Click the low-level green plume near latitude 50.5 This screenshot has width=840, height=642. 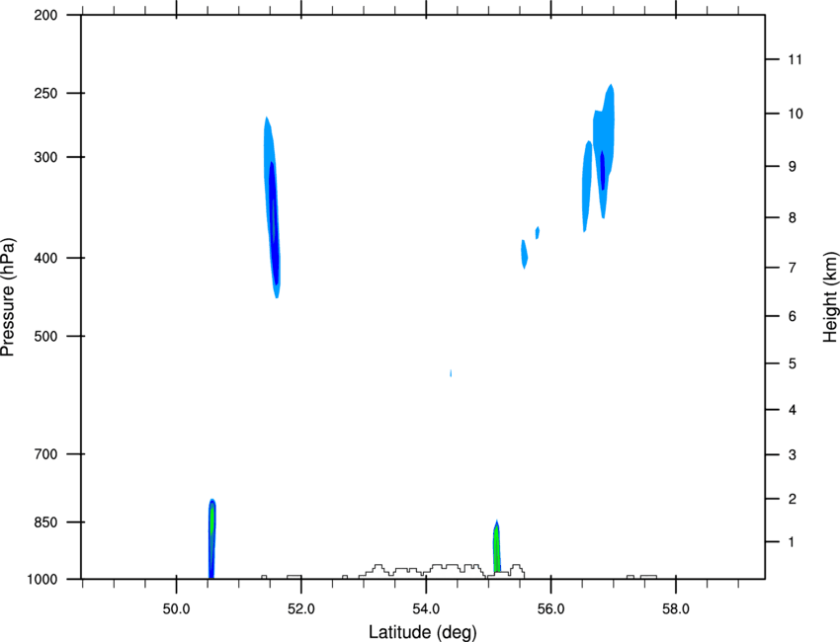coord(212,538)
